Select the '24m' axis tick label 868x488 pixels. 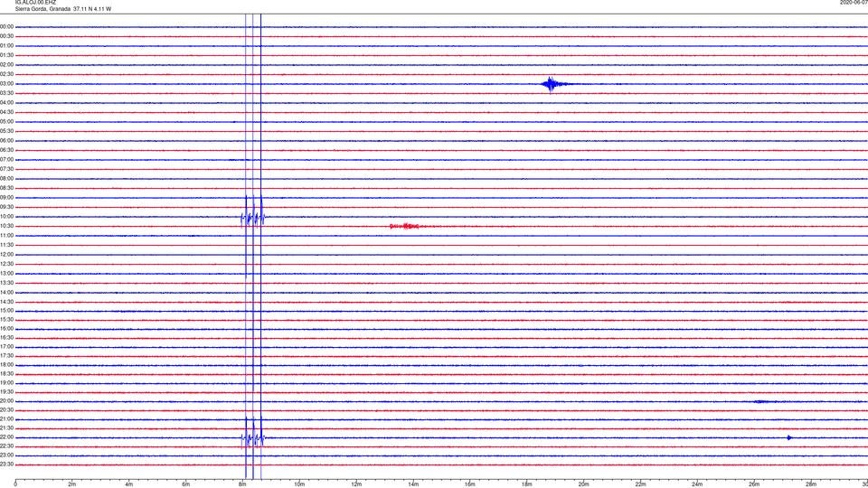coord(697,484)
